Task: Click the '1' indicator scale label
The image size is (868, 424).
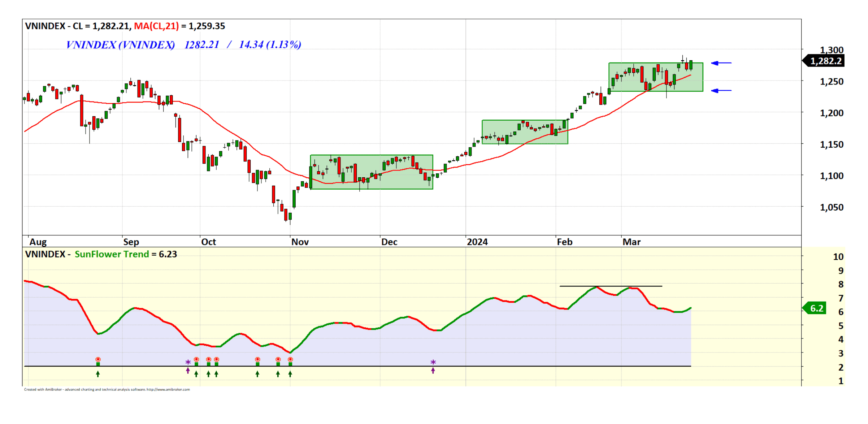Action: [841, 381]
